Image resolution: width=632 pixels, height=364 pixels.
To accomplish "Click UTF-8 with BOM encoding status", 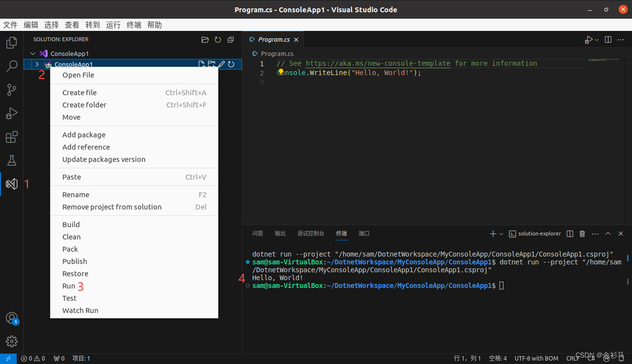I will (536, 359).
